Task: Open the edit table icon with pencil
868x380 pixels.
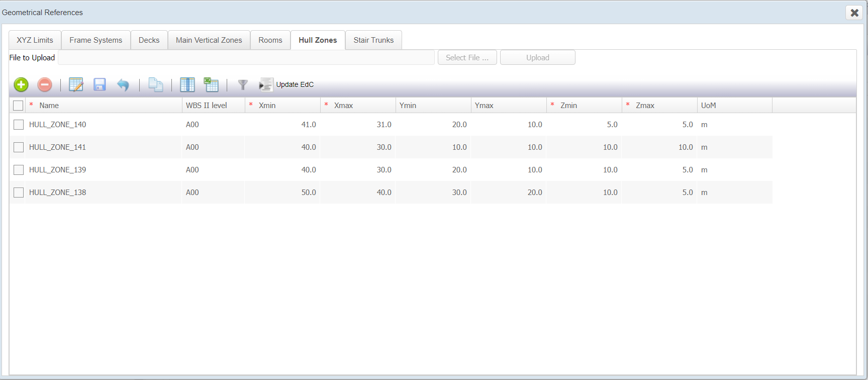Action: (76, 84)
